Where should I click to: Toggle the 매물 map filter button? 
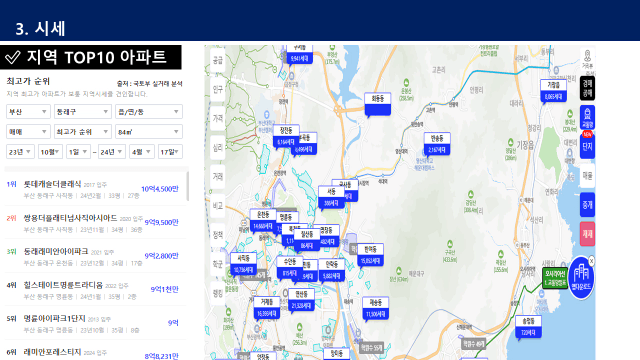coord(587,176)
